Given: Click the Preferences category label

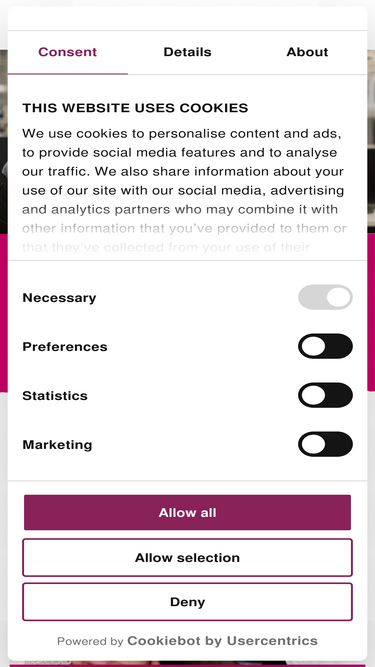Looking at the screenshot, I should [x=65, y=347].
